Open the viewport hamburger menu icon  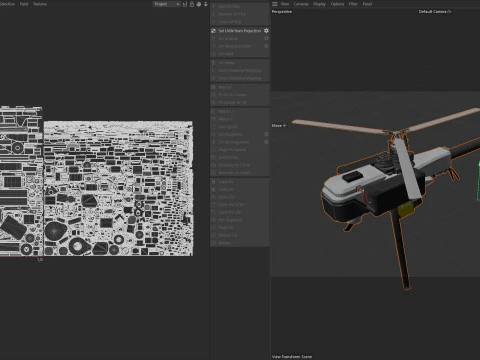pyautogui.click(x=275, y=4)
